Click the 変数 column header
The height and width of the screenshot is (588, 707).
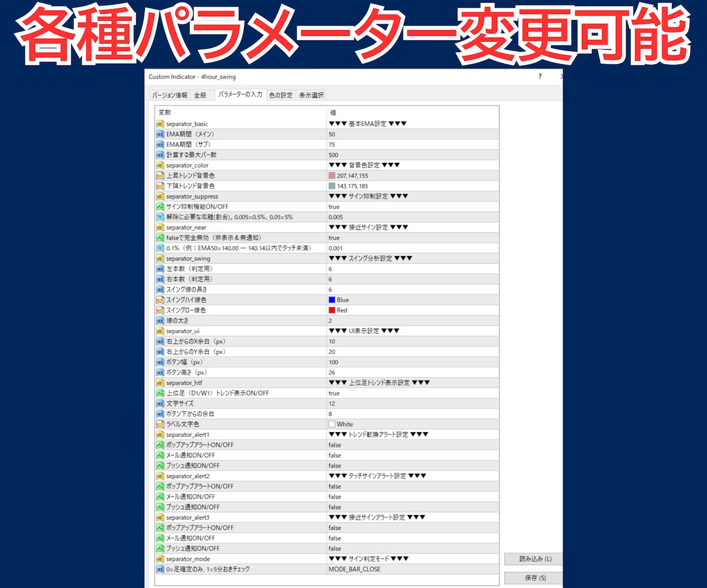click(241, 112)
